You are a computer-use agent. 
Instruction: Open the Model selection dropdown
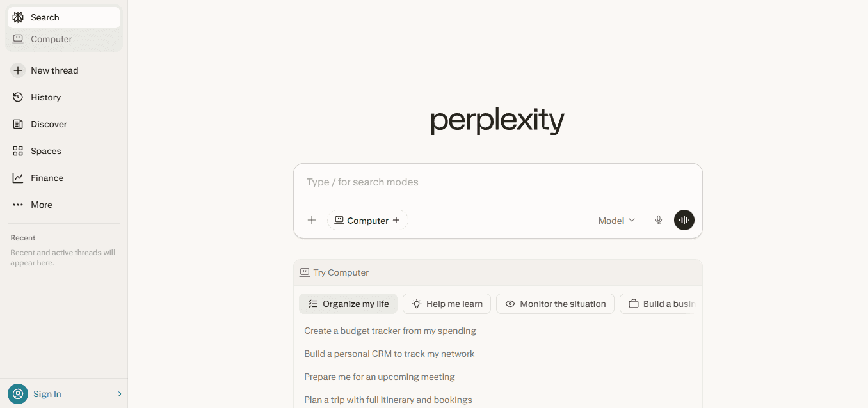[615, 220]
